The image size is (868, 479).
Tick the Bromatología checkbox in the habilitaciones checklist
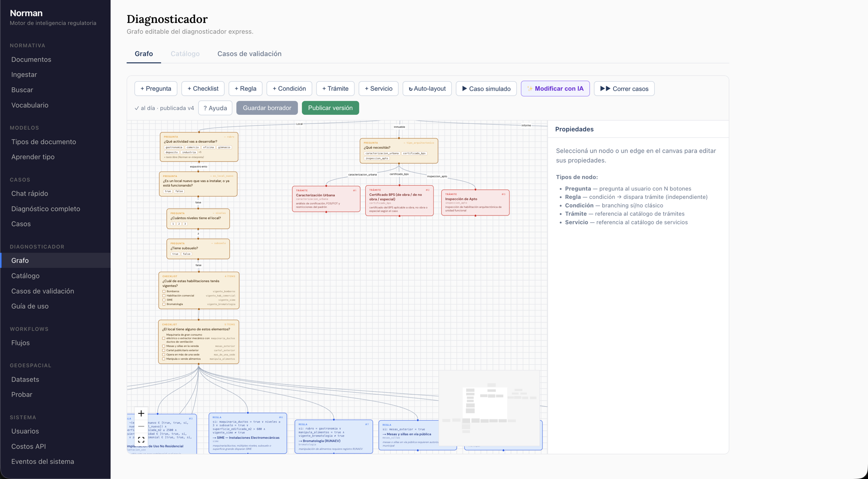(164, 304)
